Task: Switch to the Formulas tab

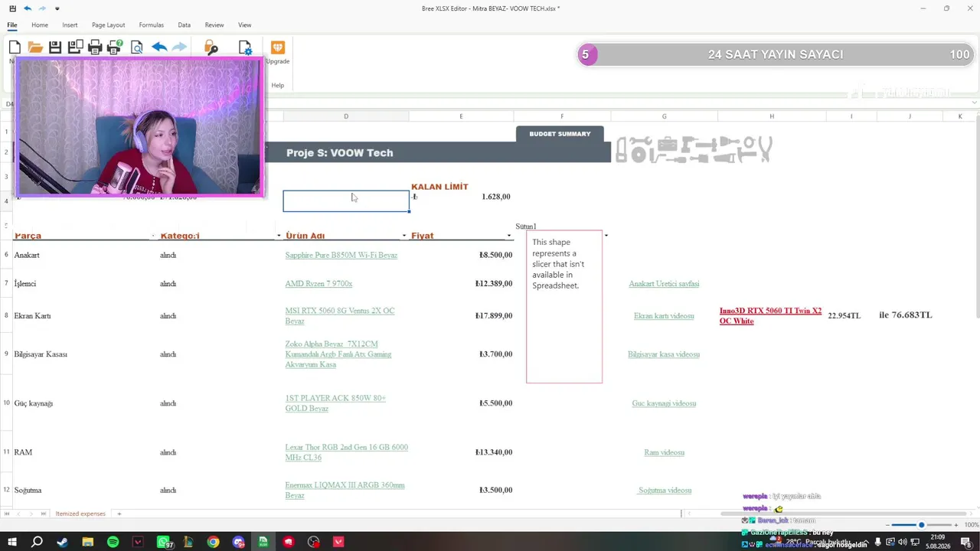Action: (x=152, y=25)
